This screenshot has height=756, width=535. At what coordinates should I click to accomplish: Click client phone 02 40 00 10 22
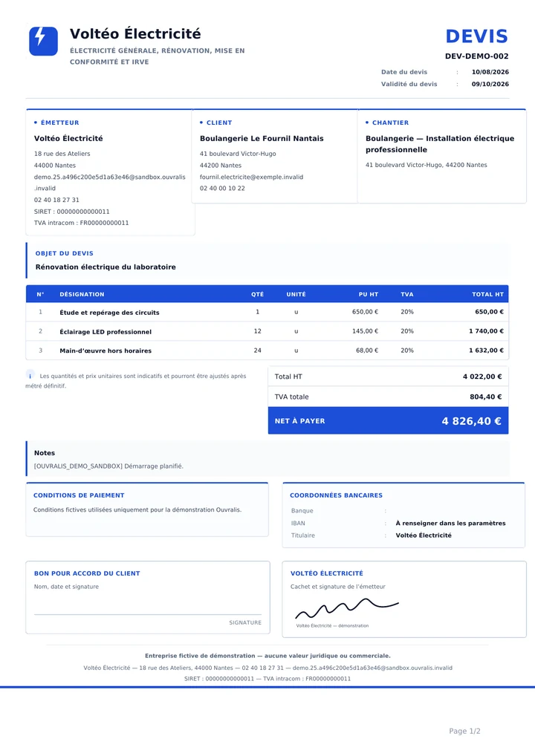point(222,188)
